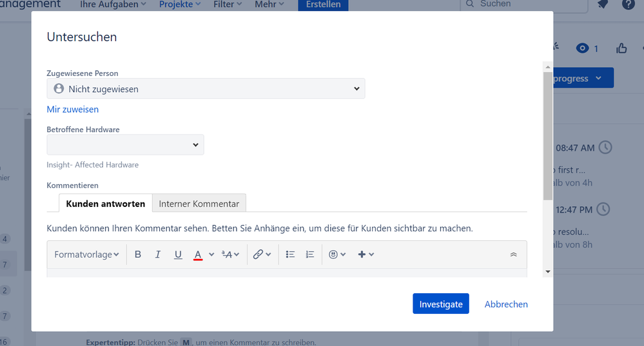Open the insert more plus menu
The image size is (644, 346).
point(366,255)
